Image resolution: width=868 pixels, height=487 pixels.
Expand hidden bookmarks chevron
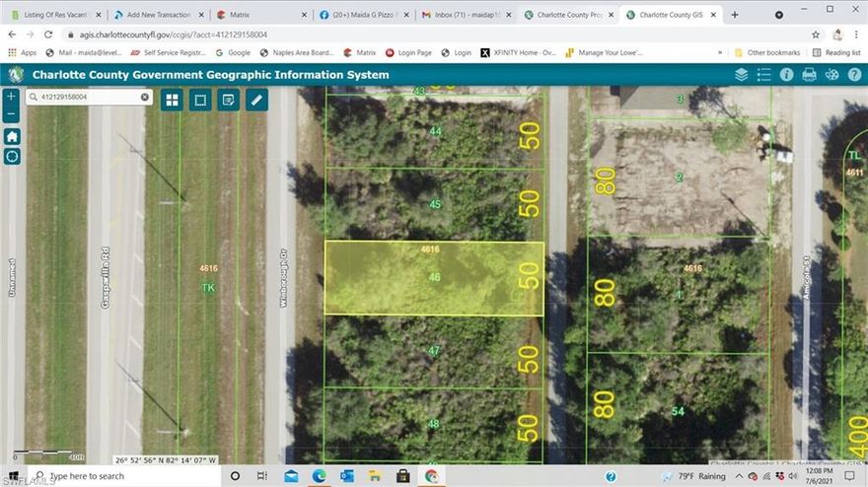pyautogui.click(x=720, y=52)
